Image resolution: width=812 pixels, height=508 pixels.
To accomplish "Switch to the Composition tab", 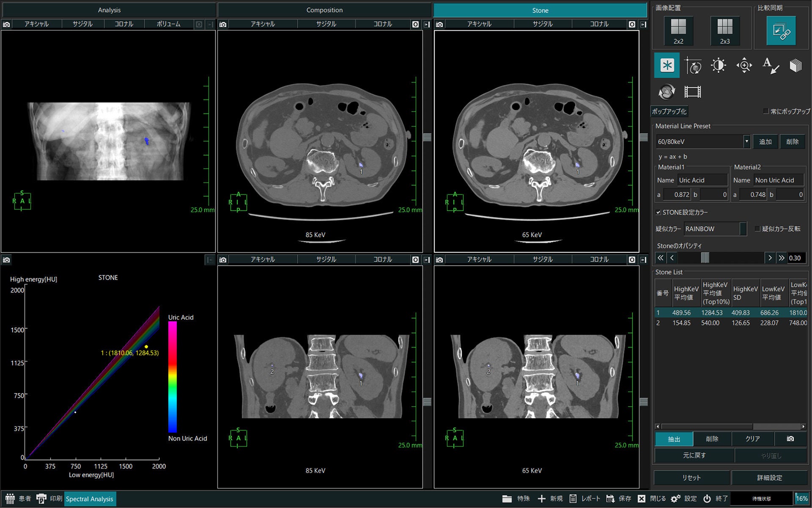I will 324,10.
